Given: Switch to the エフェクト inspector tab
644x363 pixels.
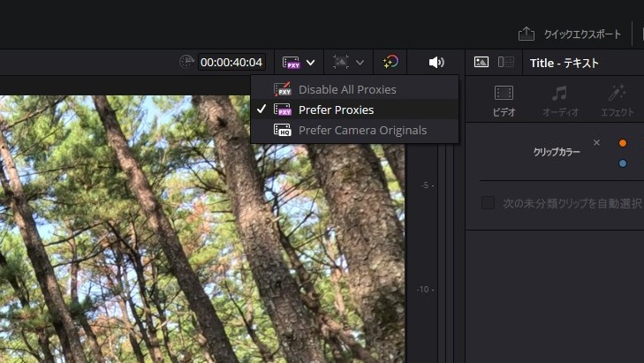Looking at the screenshot, I should tap(617, 102).
